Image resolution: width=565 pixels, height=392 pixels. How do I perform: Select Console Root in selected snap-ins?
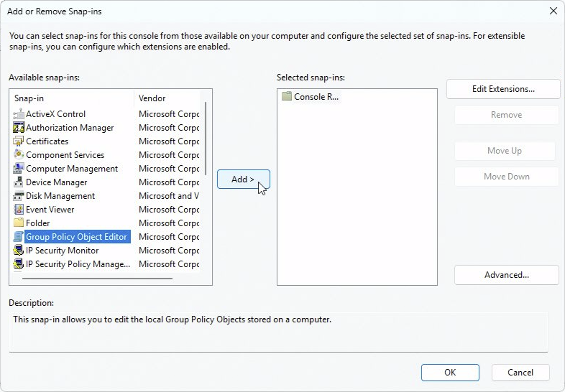316,97
